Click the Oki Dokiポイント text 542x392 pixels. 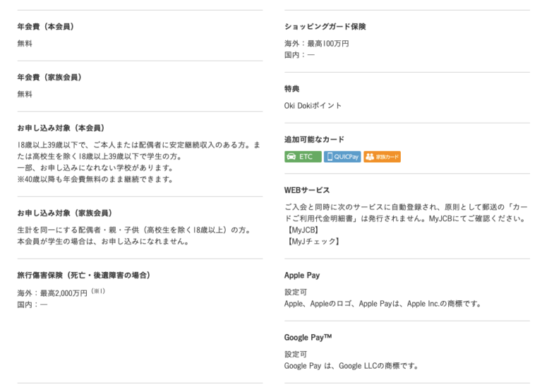[313, 106]
